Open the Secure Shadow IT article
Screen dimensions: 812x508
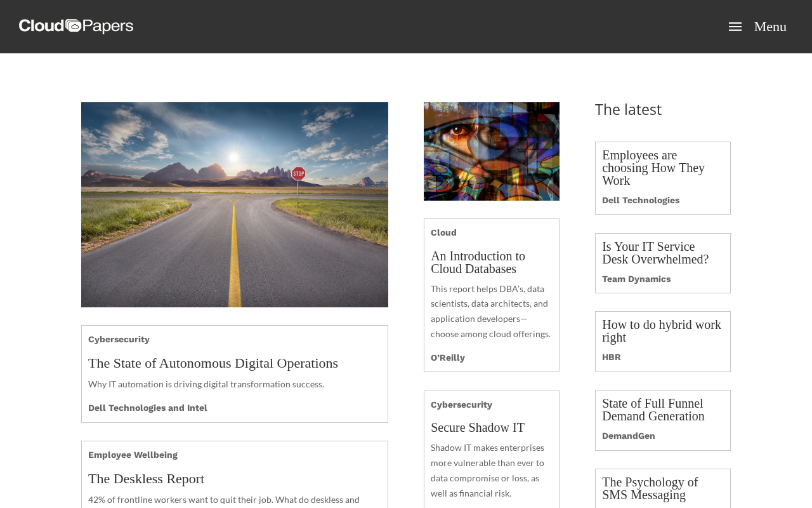tap(478, 427)
